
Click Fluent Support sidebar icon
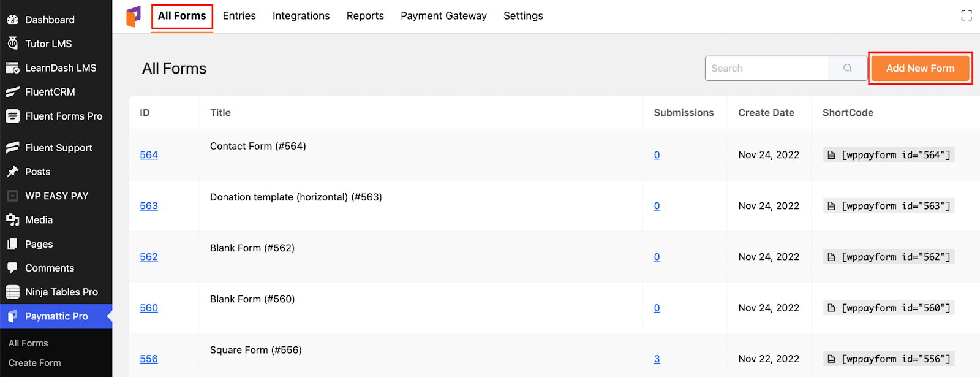tap(12, 148)
